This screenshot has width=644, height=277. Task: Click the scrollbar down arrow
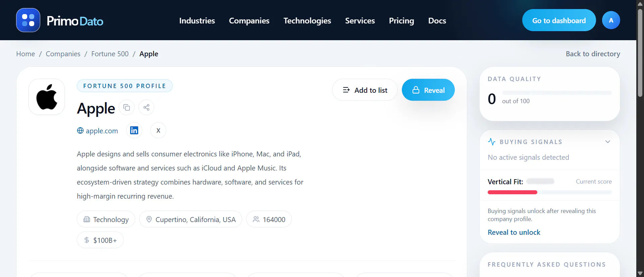coord(640,273)
